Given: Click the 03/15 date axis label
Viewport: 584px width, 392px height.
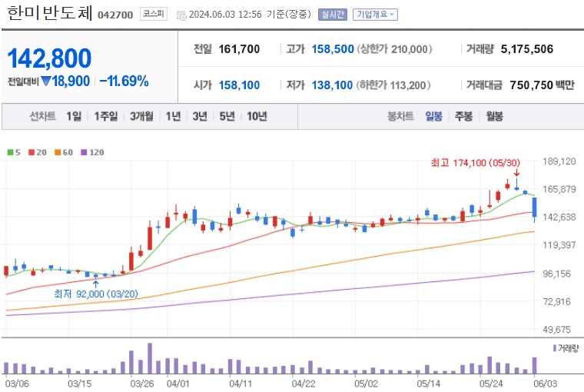Looking at the screenshot, I should tap(79, 384).
